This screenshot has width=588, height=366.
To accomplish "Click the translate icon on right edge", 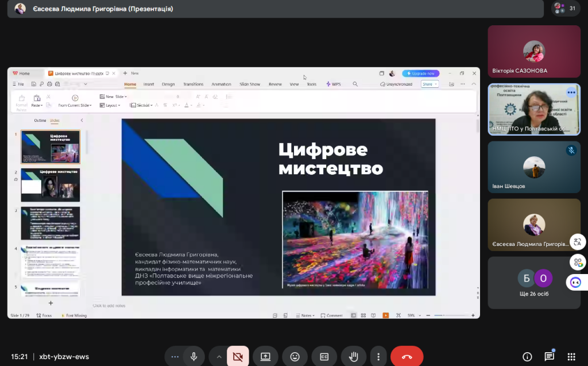I will coord(577,242).
